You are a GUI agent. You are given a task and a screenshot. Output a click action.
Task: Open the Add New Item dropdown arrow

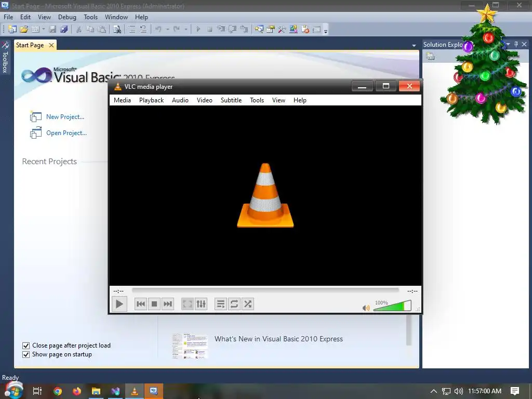(44, 29)
